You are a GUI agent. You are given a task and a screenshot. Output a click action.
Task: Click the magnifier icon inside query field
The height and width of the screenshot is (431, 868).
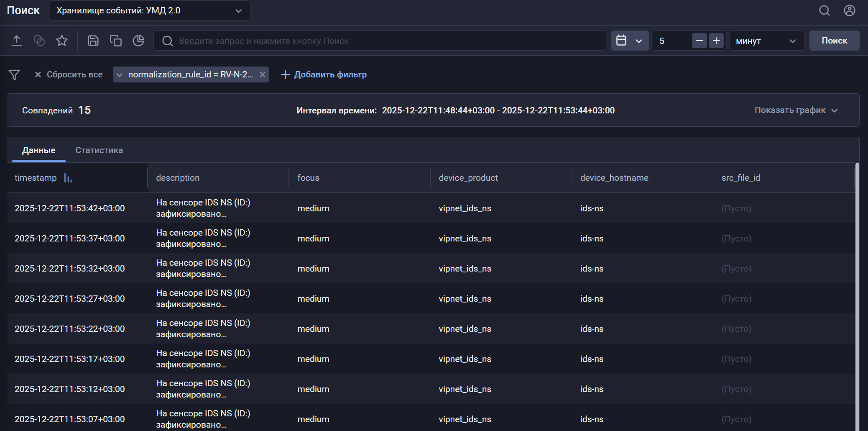coord(168,41)
